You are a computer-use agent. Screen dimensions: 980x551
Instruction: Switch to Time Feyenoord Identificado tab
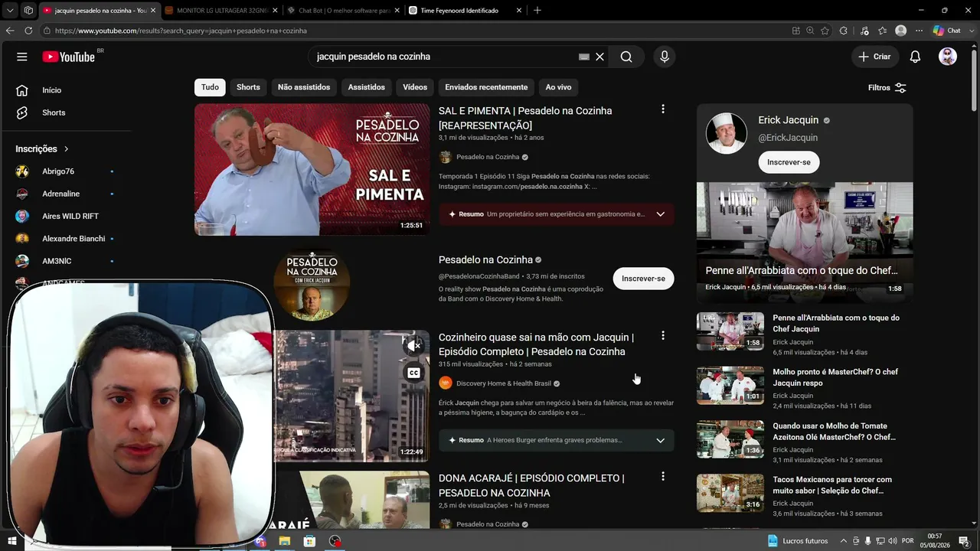(465, 11)
